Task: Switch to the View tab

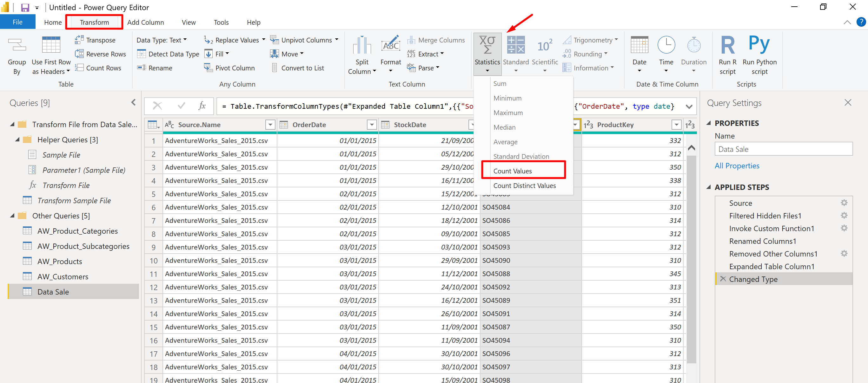Action: click(189, 22)
